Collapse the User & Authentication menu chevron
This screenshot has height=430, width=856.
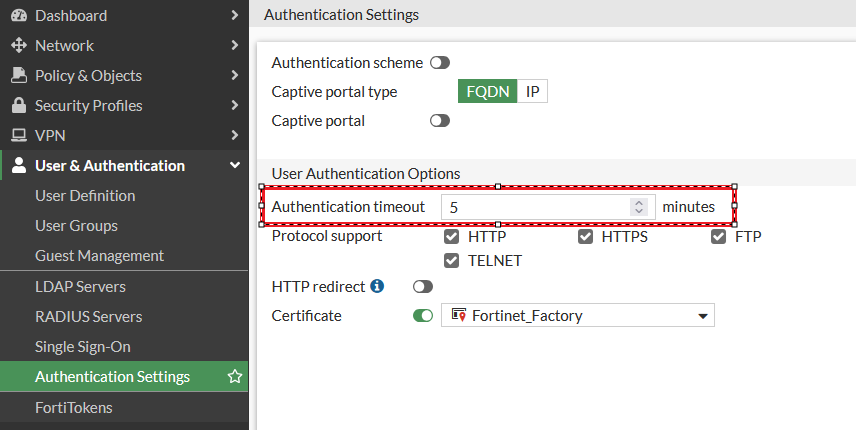pos(235,165)
